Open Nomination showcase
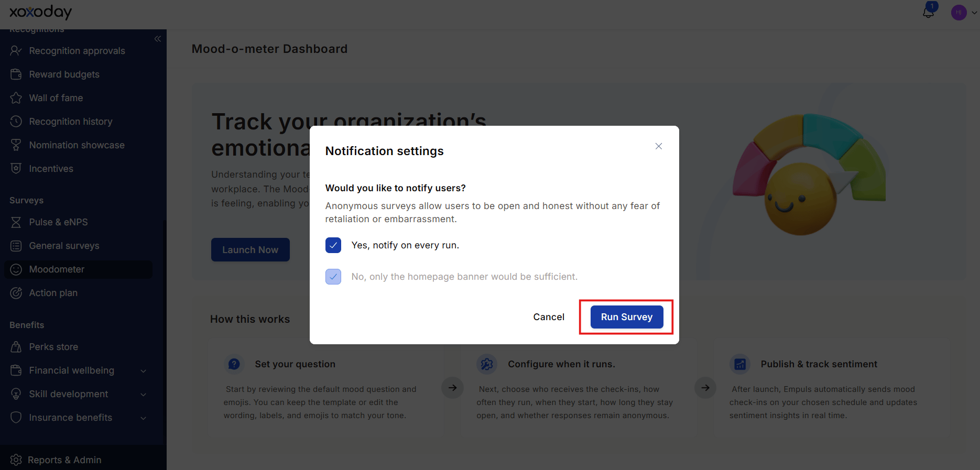The image size is (980, 470). tap(77, 145)
